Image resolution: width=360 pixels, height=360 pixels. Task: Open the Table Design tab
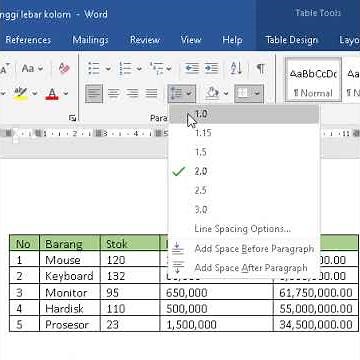292,40
